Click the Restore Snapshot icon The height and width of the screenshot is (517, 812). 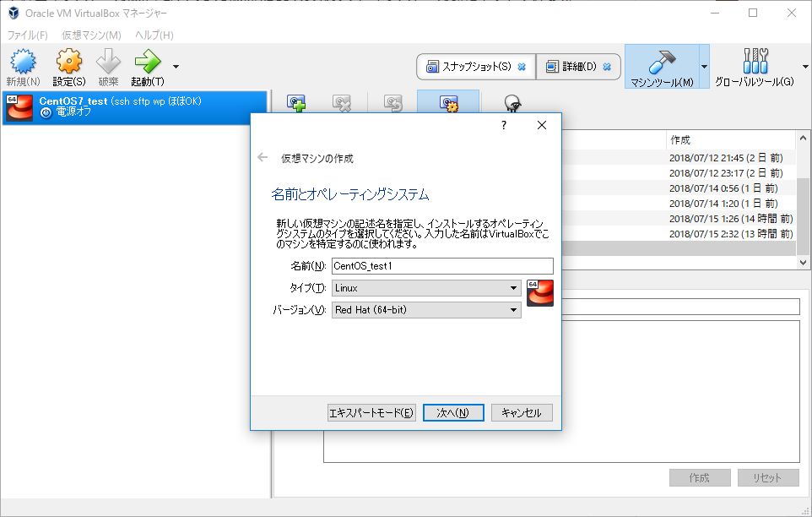(393, 103)
